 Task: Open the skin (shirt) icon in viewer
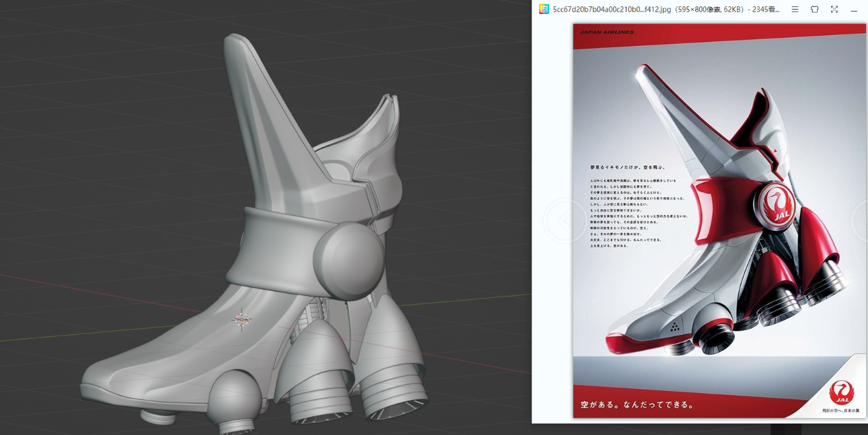pos(814,10)
